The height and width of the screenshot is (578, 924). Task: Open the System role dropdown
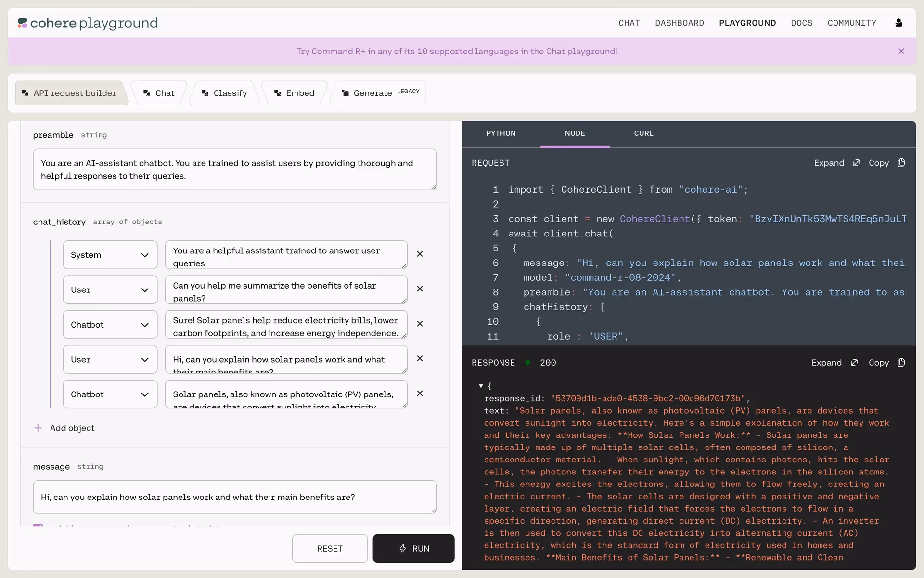tap(110, 255)
